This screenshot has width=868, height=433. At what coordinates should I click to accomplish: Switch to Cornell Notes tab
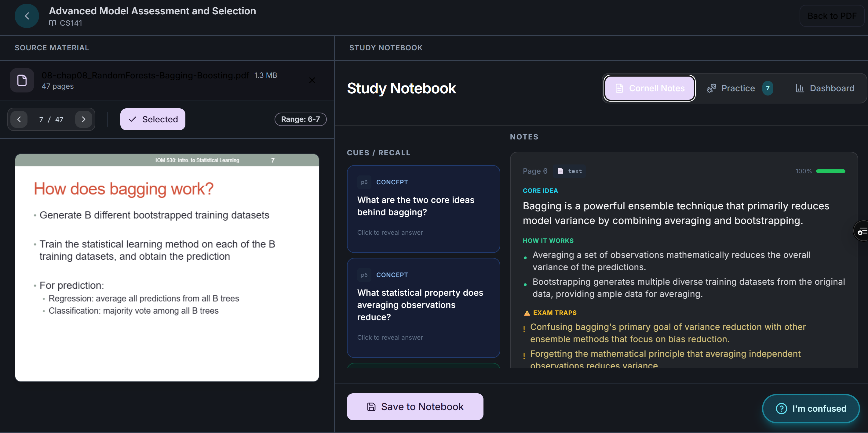click(649, 88)
